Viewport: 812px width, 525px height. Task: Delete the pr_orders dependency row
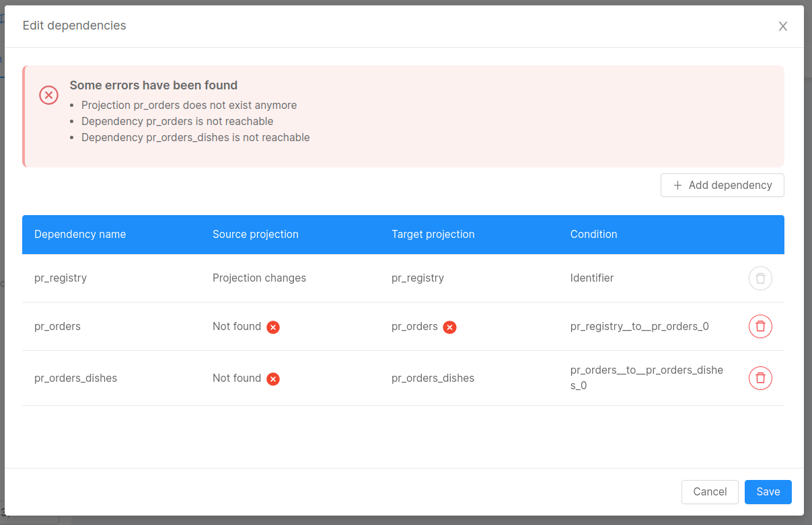pyautogui.click(x=760, y=327)
